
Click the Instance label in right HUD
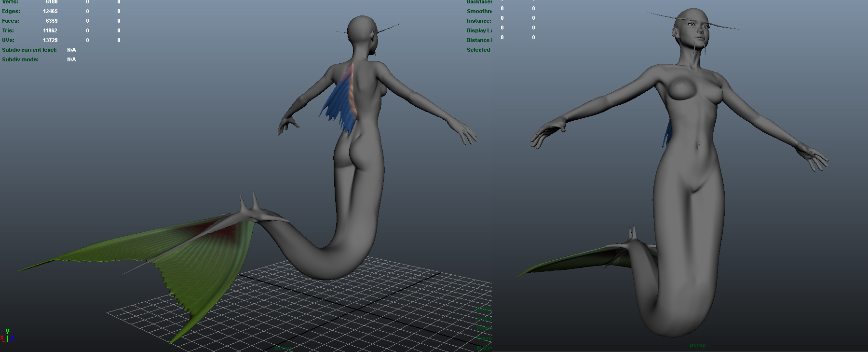point(479,21)
